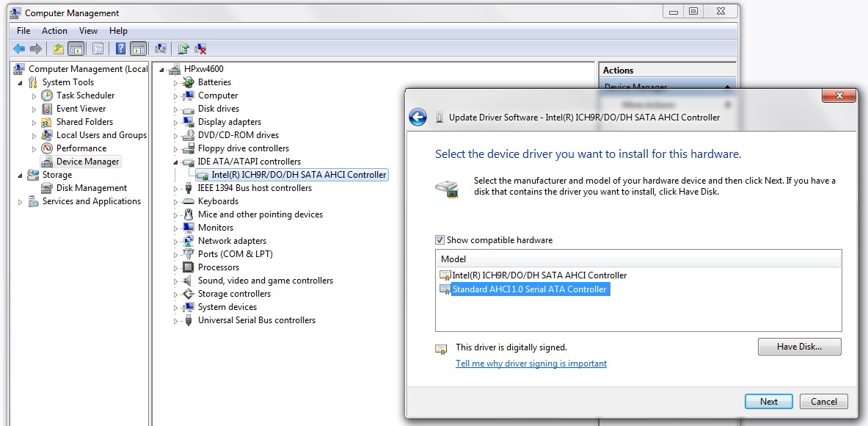Select Mice and other pointing devices

coord(260,214)
